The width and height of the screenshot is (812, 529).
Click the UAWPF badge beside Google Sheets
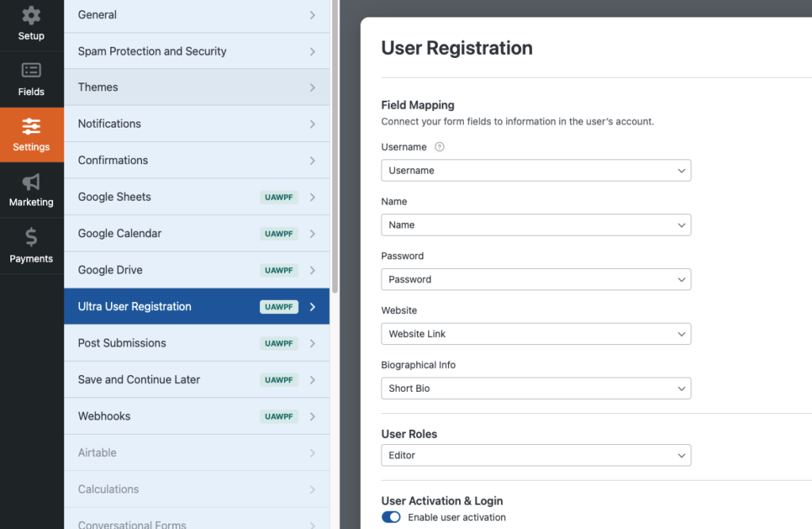click(x=279, y=197)
